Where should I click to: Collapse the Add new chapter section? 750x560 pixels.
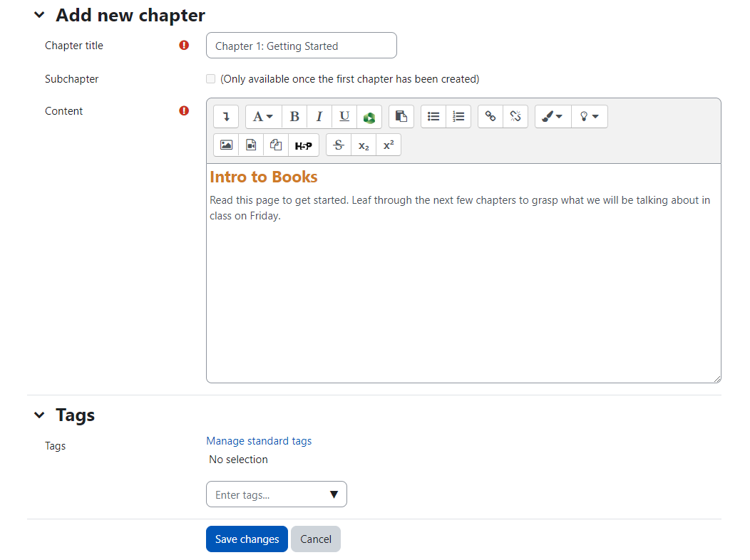click(39, 15)
